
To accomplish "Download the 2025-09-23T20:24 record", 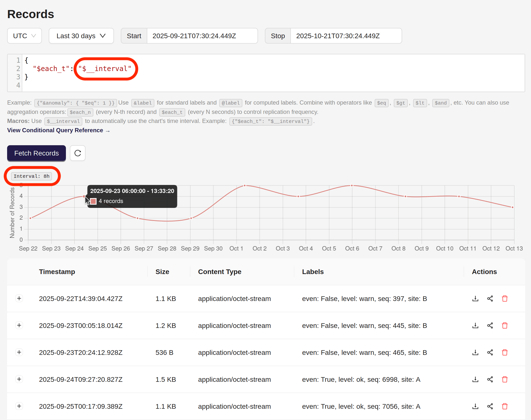I will pyautogui.click(x=475, y=352).
